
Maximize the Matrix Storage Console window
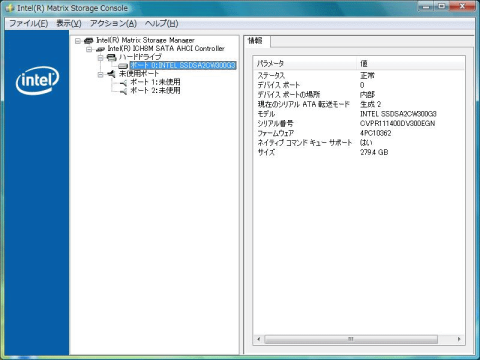click(441, 6)
